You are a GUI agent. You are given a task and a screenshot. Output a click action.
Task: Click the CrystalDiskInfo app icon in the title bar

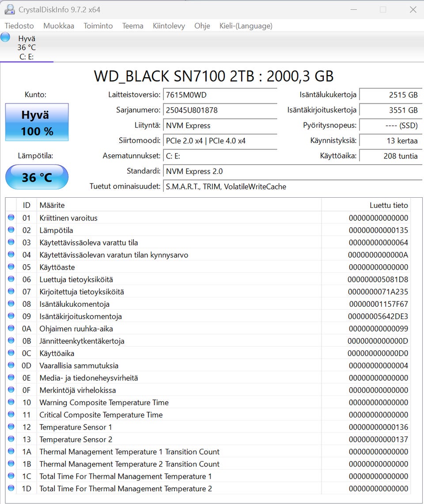pyautogui.click(x=9, y=9)
